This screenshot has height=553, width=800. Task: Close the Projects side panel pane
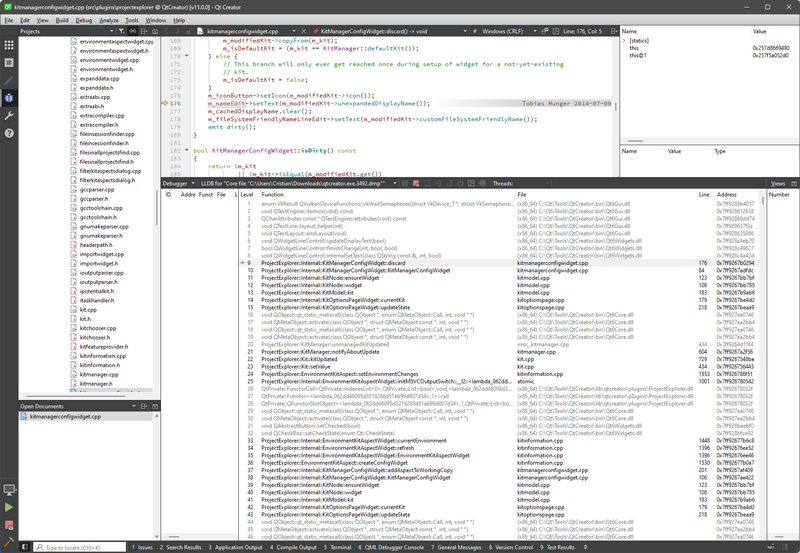coord(155,31)
